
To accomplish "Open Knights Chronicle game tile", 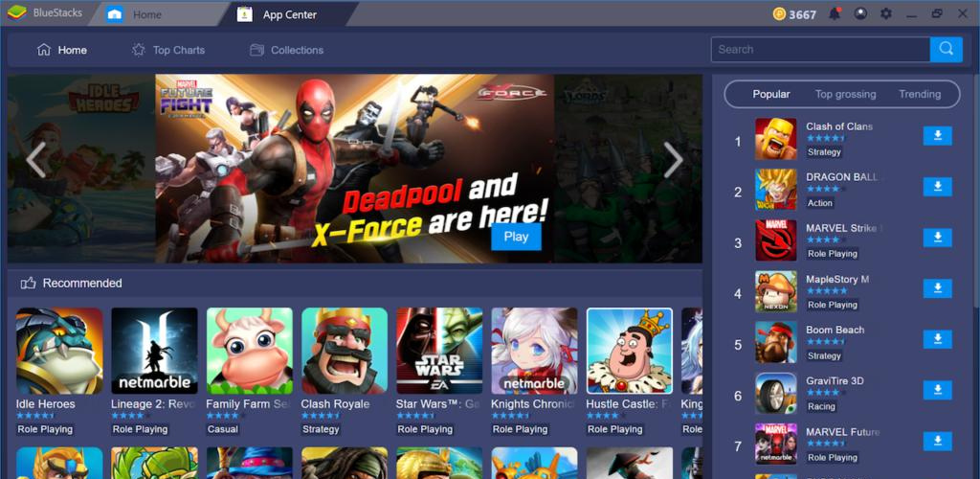I will [534, 351].
